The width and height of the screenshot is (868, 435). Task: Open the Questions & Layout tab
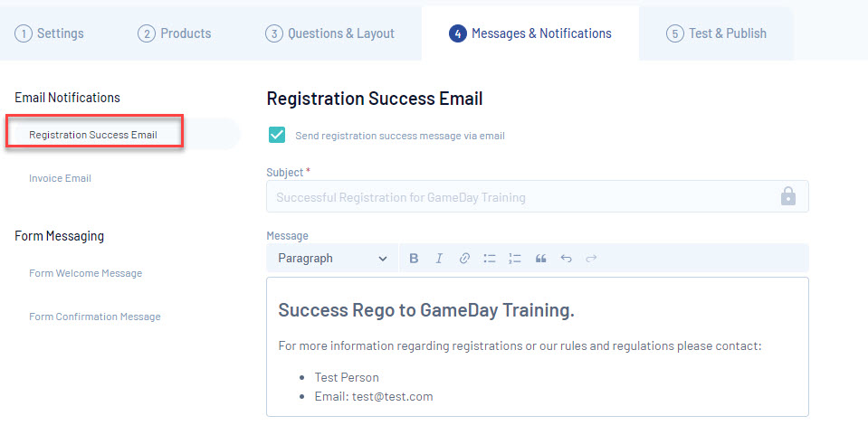(330, 33)
